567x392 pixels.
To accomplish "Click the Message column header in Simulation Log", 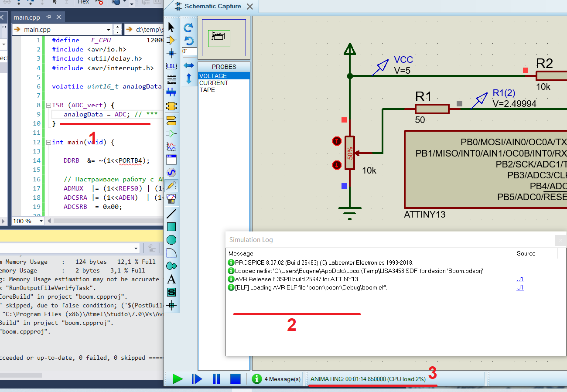I will [x=370, y=253].
